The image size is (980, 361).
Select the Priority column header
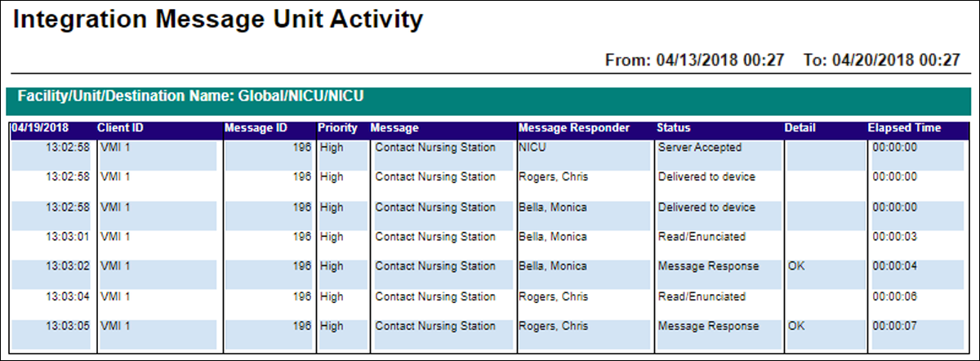[x=338, y=128]
